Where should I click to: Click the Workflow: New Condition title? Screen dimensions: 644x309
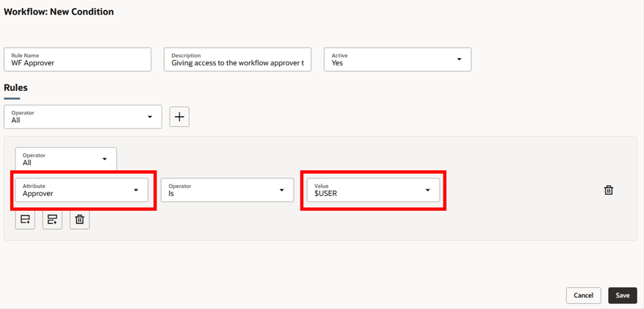(x=59, y=12)
